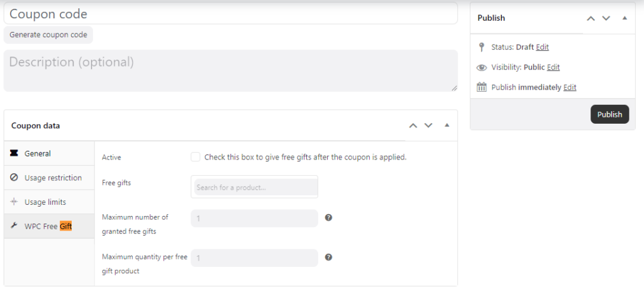644x287 pixels.
Task: Switch to the Usage limits tab
Action: click(45, 202)
